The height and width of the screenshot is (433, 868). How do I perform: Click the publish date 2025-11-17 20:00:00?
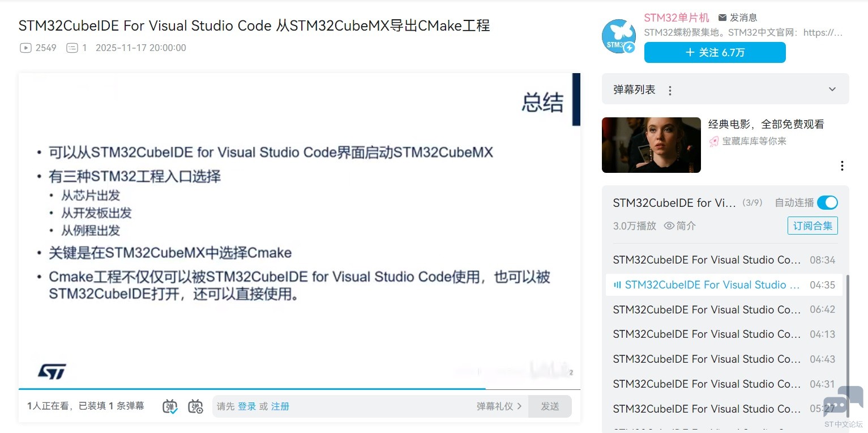(141, 48)
